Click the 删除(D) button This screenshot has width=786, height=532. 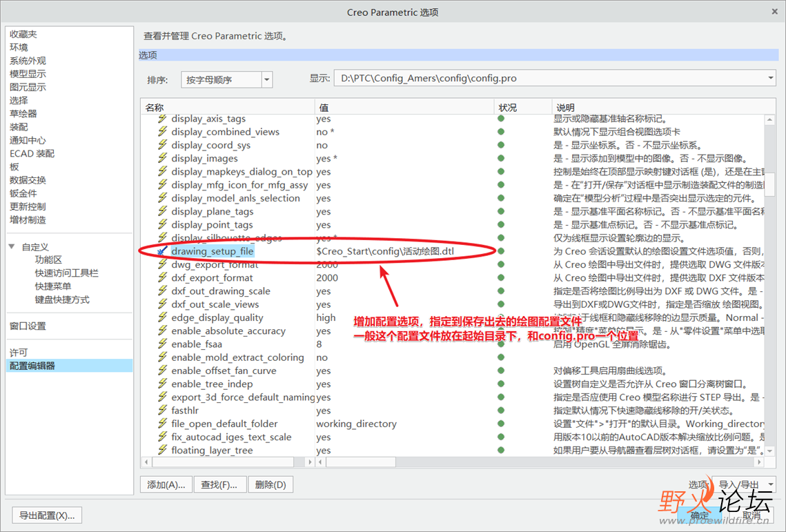click(271, 485)
